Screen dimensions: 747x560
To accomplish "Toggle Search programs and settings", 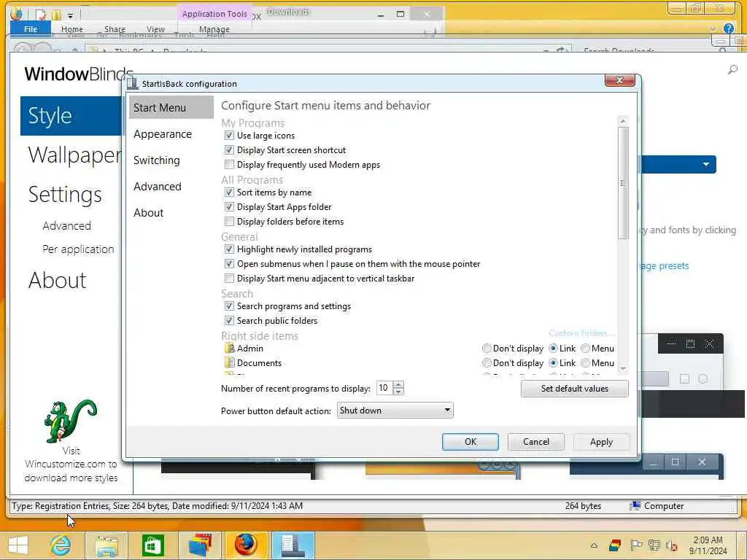I will [x=229, y=306].
